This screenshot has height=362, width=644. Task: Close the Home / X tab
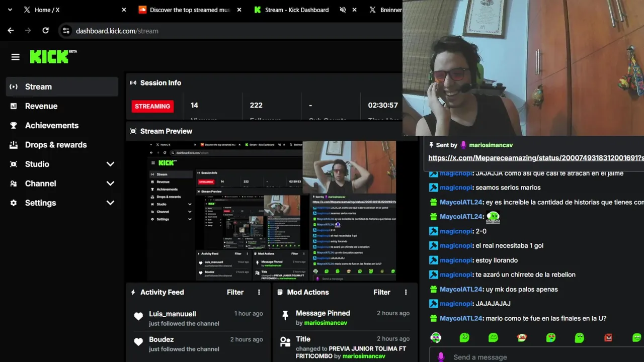[x=124, y=10]
